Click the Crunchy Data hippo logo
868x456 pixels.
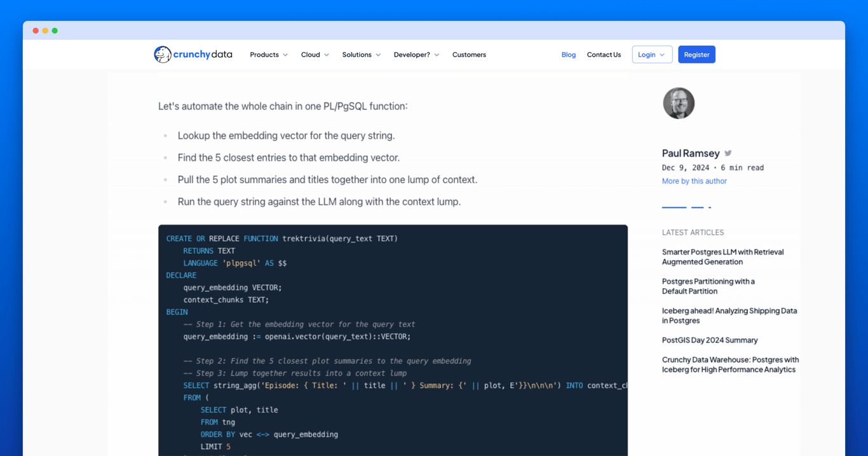pos(163,55)
